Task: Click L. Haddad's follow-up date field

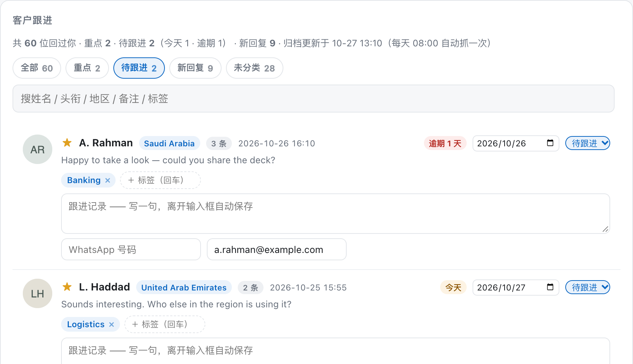Action: pos(516,287)
